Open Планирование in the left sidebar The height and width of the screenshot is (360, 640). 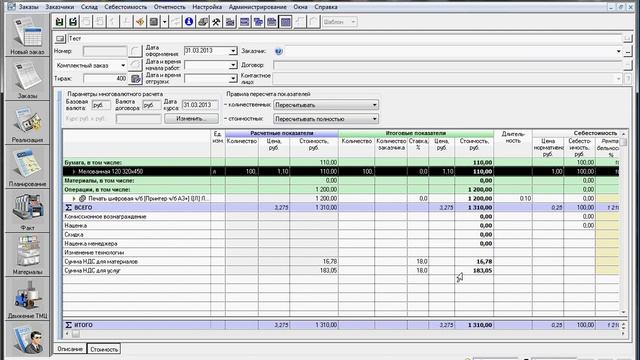click(27, 167)
